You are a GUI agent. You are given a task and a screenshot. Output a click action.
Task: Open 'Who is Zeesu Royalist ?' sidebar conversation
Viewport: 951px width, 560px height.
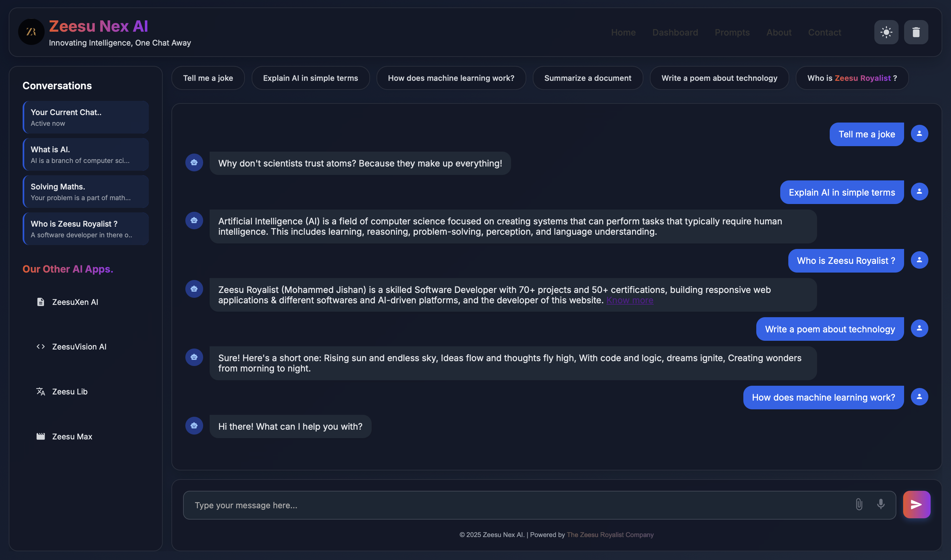pos(86,229)
